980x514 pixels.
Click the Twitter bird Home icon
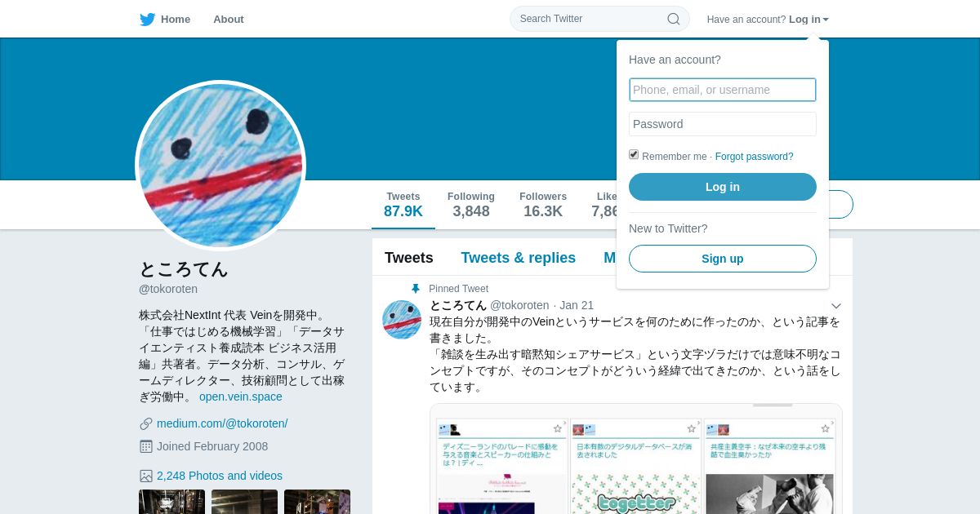click(147, 20)
